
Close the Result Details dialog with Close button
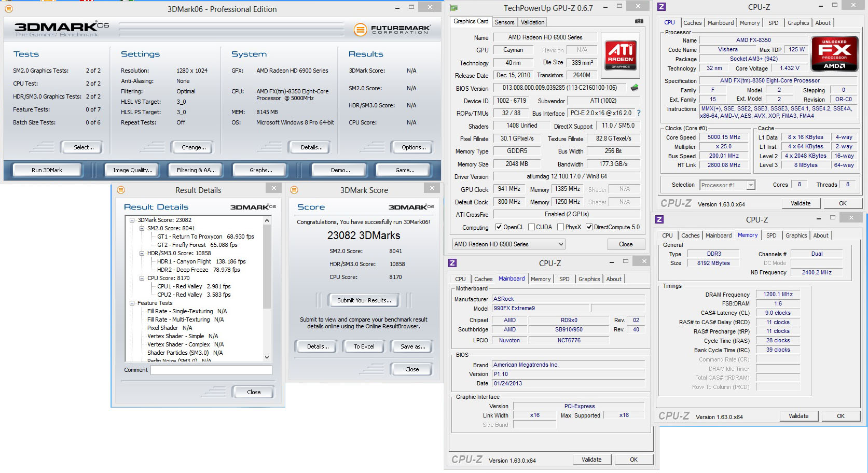[x=254, y=392]
